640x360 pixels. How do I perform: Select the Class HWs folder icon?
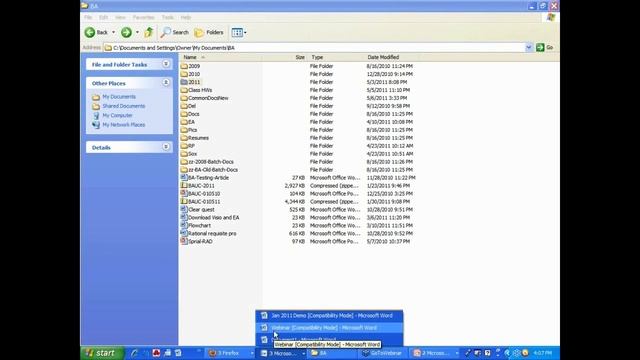184,90
